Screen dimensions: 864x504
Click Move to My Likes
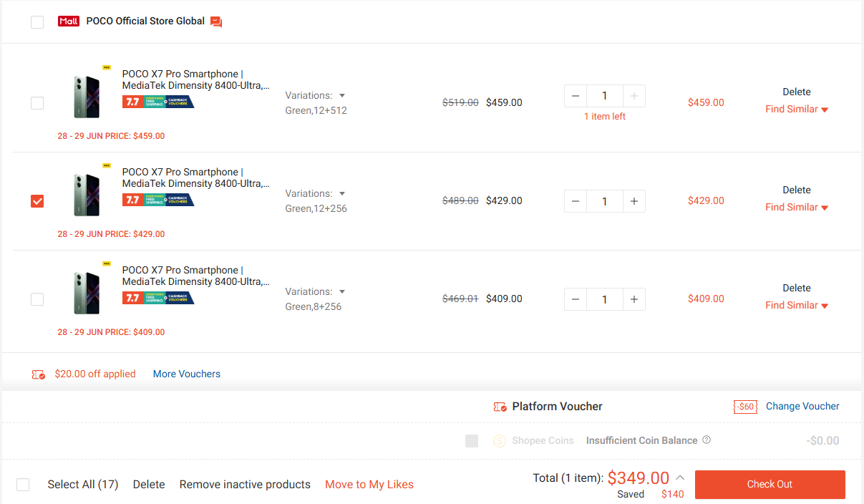tap(369, 485)
